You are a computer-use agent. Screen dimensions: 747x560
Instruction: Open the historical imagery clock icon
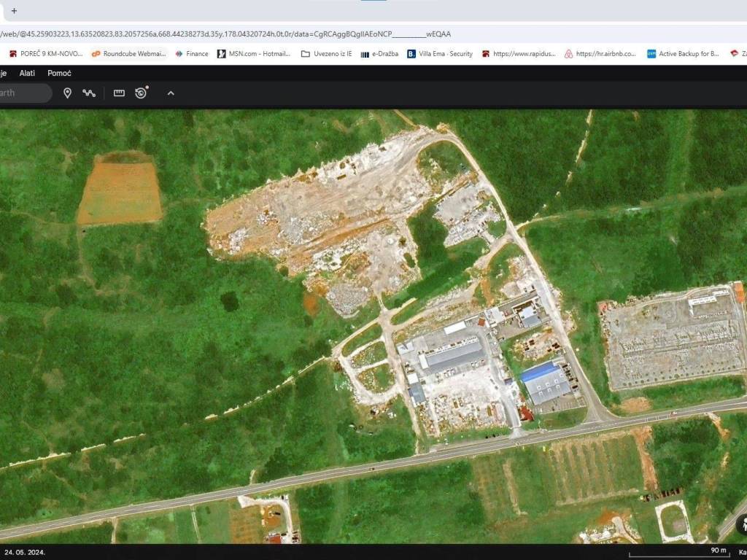pos(142,93)
